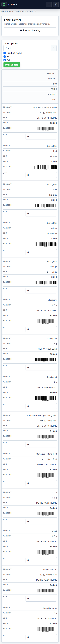Toggle the SKU checkbox
Image resolution: width=60 pixels, height=644 pixels.
coord(5,57)
